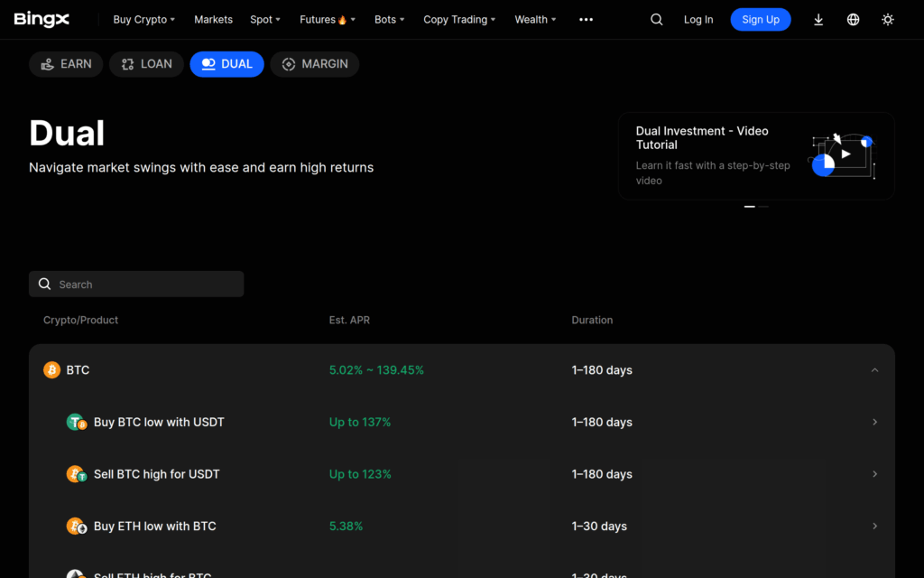924x578 pixels.
Task: Expand the Copy Trading menu
Action: click(x=459, y=20)
